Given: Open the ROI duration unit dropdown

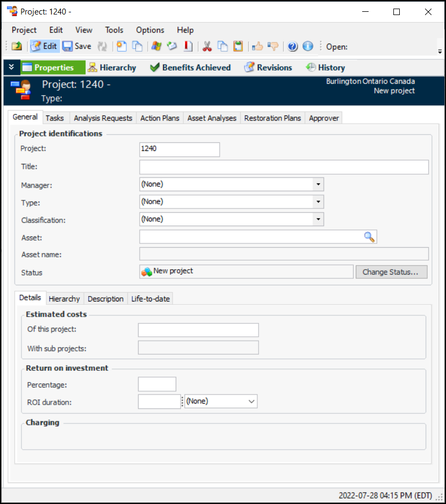Looking at the screenshot, I should [x=251, y=401].
